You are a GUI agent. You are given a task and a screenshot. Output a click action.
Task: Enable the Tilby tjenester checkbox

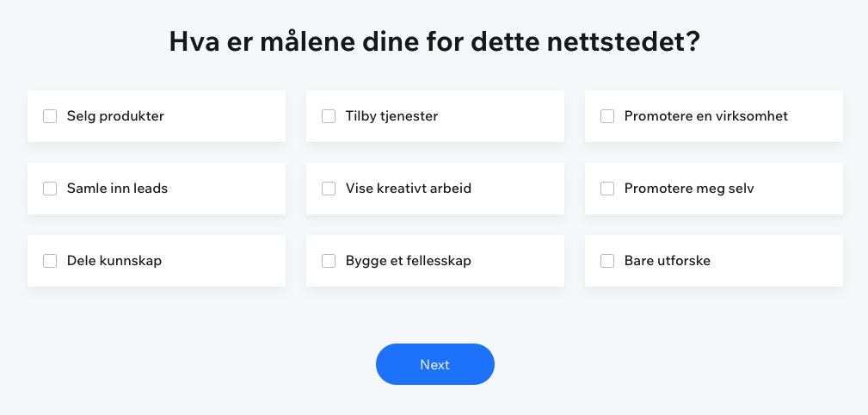[x=329, y=116]
